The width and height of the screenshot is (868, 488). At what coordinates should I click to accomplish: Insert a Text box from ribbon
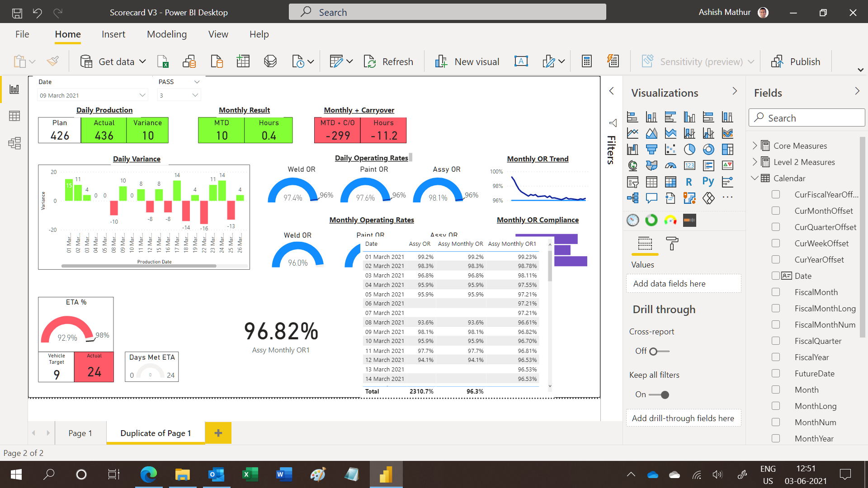521,61
